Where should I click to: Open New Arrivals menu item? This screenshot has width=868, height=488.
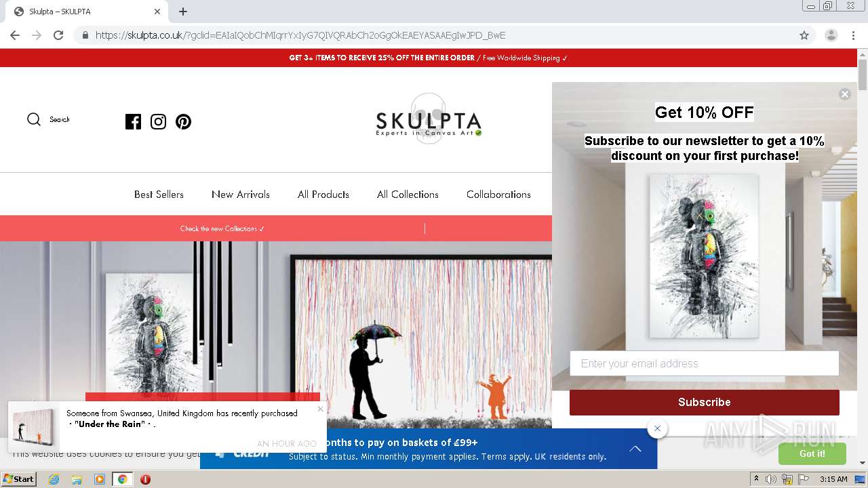click(x=241, y=195)
